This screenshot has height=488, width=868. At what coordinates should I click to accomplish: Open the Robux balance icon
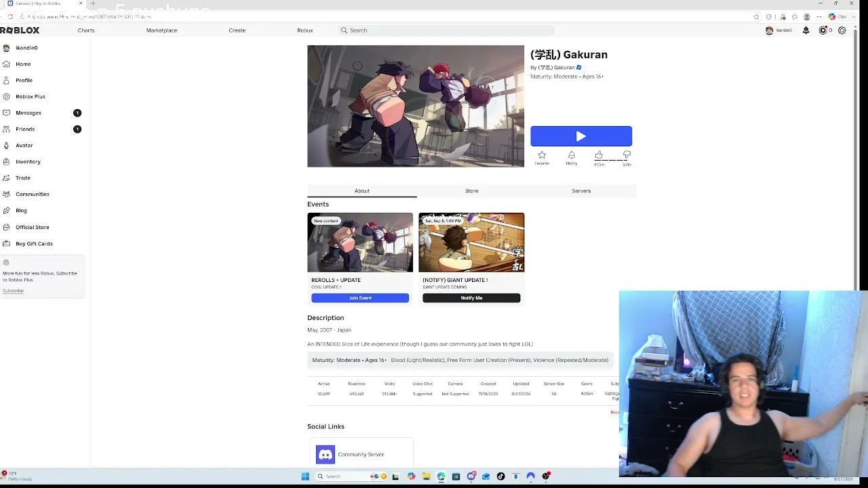[823, 30]
